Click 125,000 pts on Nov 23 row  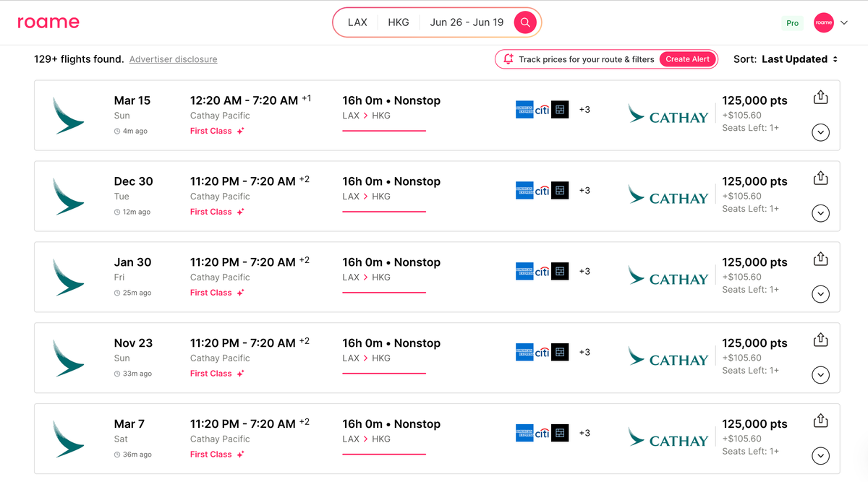754,343
